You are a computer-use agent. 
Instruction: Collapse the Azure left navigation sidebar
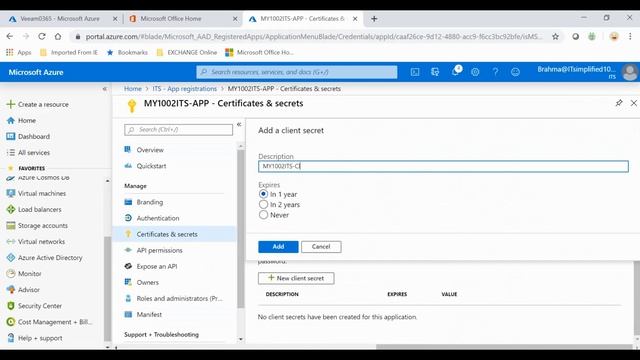click(104, 89)
